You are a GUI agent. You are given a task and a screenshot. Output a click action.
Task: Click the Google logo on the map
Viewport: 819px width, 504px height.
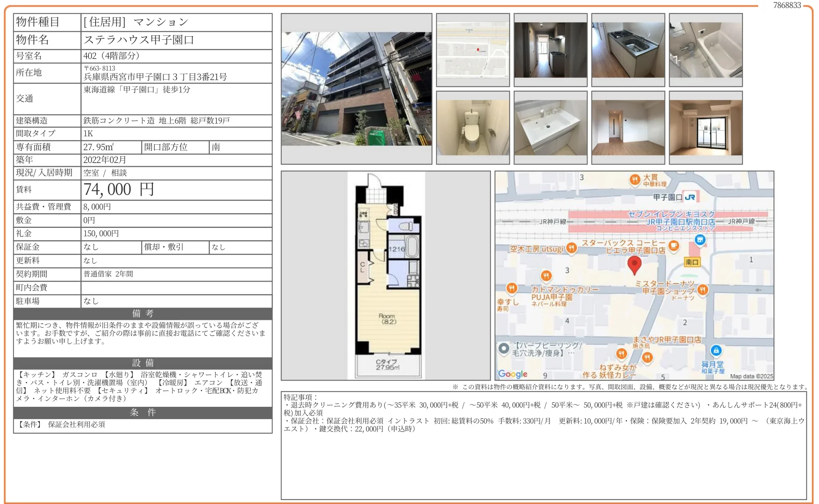513,374
